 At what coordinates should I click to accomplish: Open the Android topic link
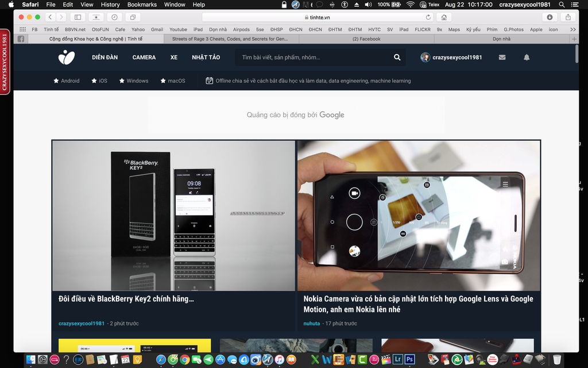coord(67,80)
